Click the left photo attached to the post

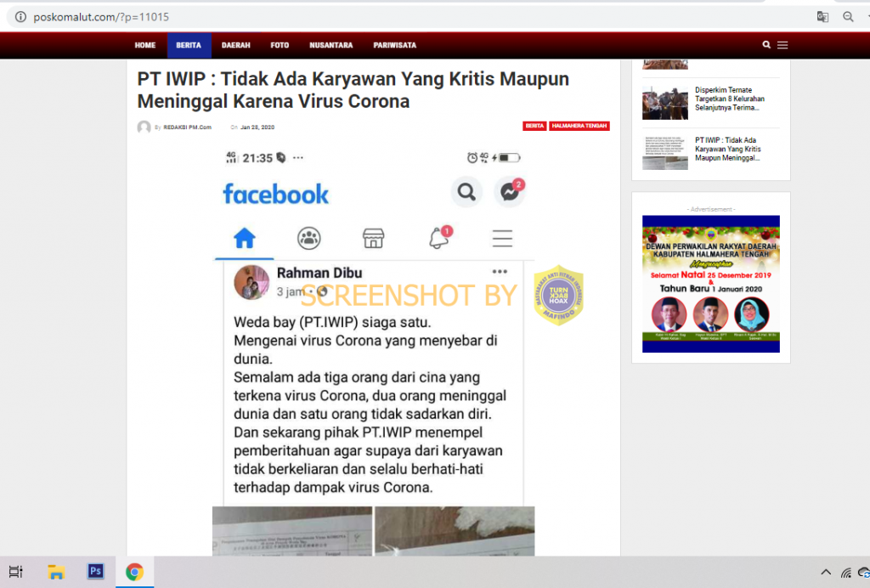click(292, 531)
